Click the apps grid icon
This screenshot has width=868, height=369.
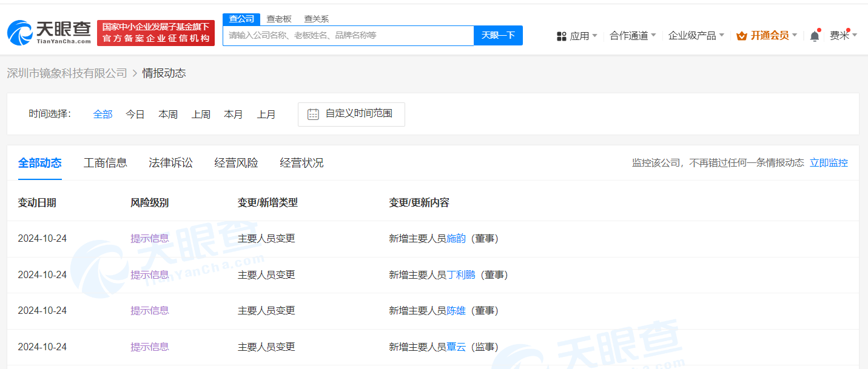coord(561,36)
